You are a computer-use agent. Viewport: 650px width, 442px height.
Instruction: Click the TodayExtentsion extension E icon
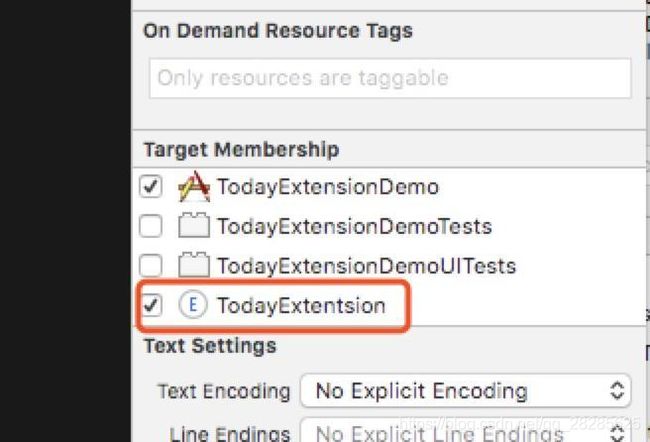point(193,305)
